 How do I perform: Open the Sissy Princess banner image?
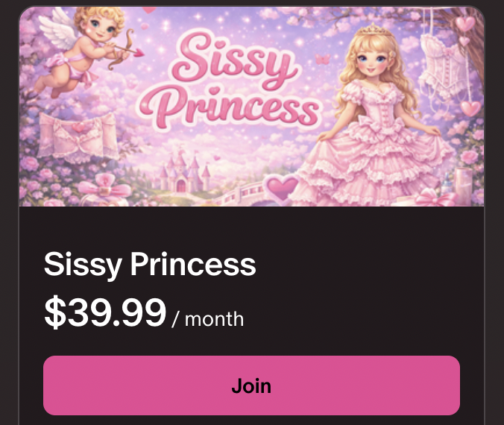coord(251,107)
